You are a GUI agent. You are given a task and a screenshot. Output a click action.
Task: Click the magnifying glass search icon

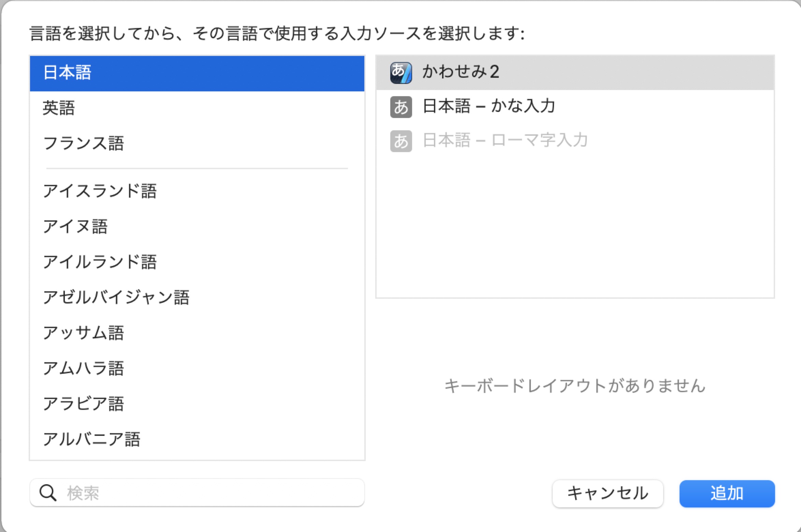coord(48,493)
